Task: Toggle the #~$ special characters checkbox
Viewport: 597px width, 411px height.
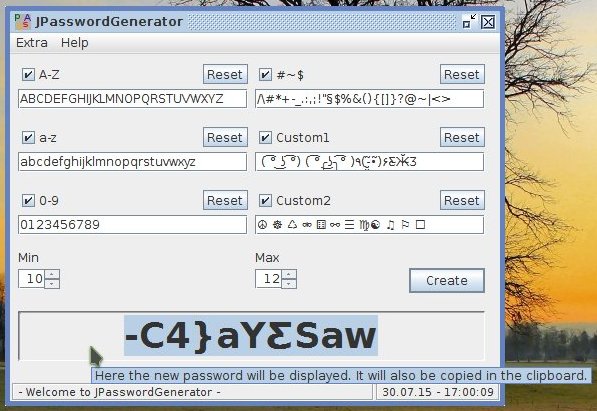Action: [x=265, y=74]
